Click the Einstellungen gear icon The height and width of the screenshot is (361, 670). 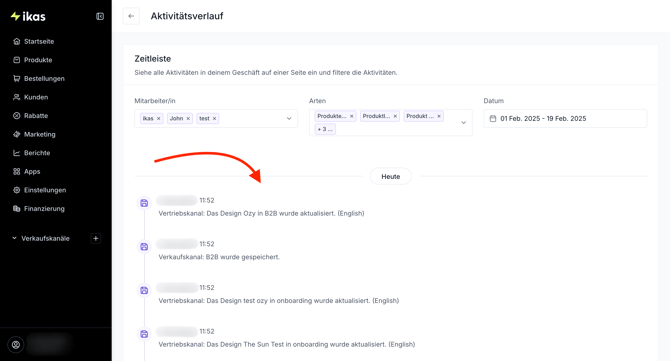pos(17,190)
